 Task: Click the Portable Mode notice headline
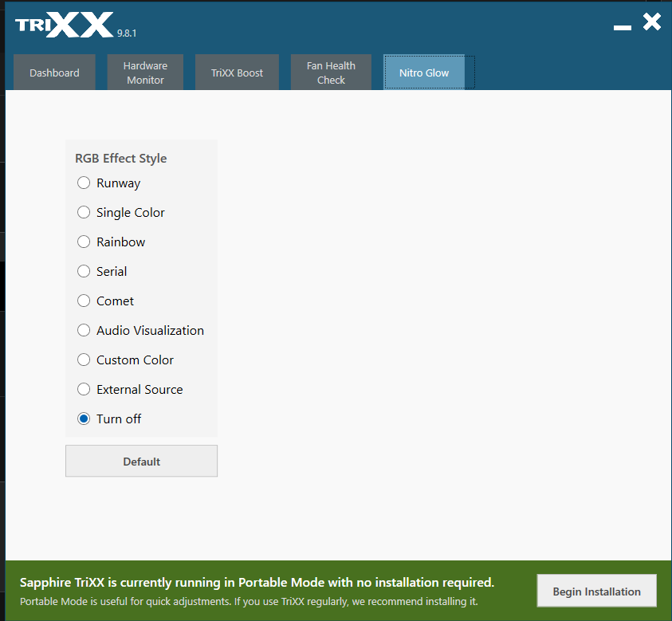pos(257,583)
